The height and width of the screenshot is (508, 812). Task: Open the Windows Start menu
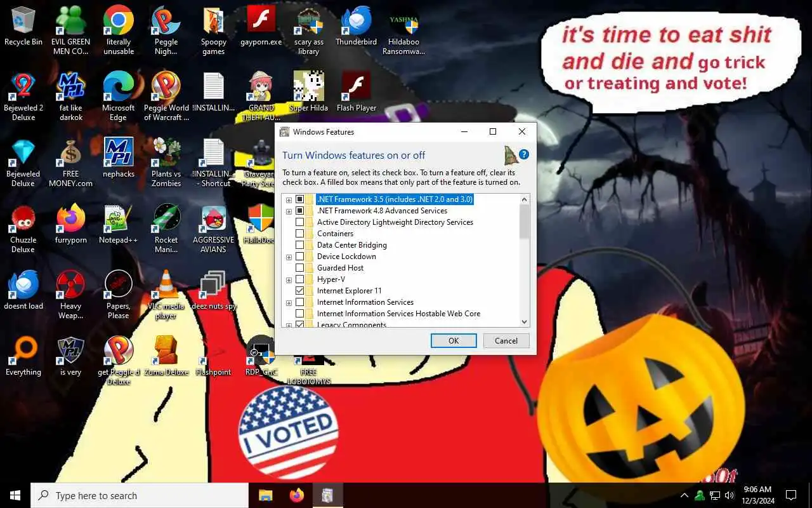[15, 495]
